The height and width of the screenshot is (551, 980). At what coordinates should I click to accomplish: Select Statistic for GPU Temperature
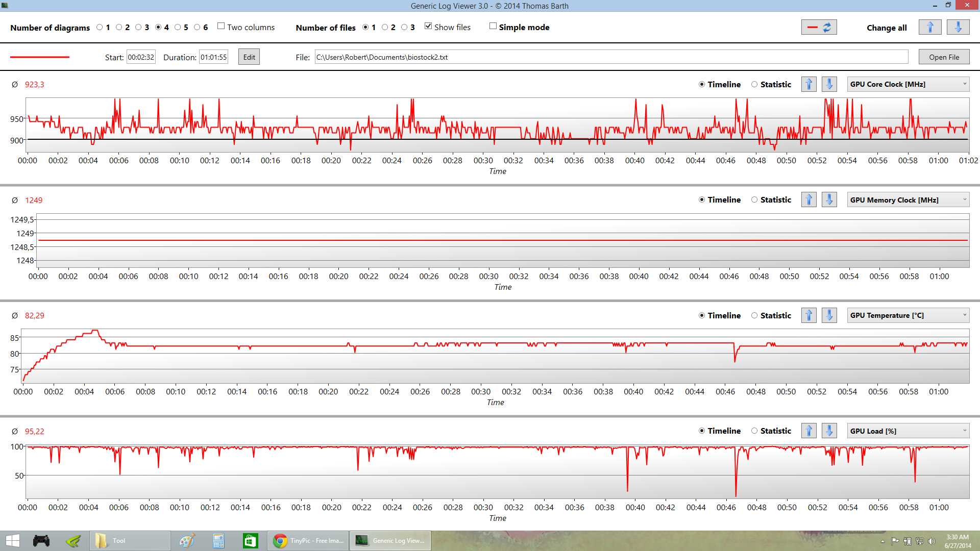(x=754, y=316)
